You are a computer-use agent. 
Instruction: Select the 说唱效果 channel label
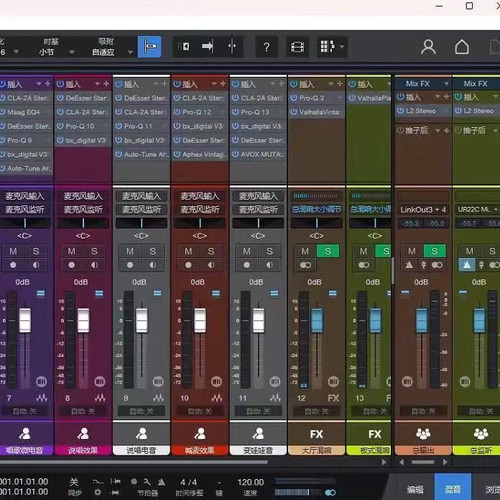[83, 450]
